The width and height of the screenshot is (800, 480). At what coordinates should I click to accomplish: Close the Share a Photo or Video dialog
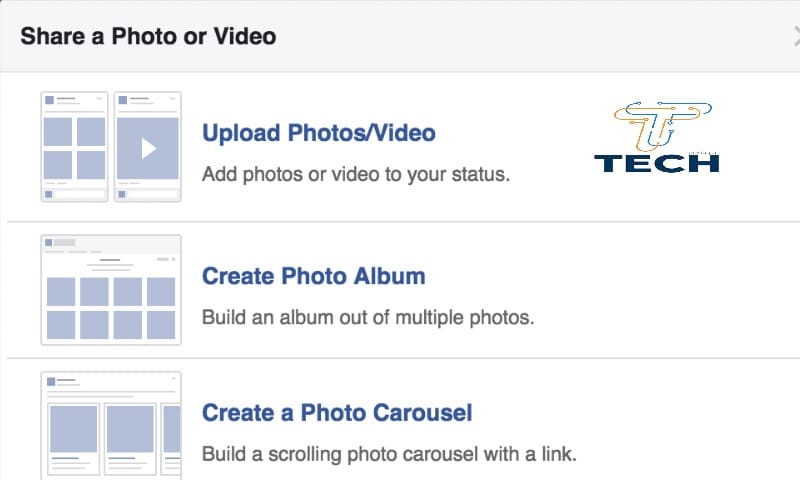(x=795, y=38)
